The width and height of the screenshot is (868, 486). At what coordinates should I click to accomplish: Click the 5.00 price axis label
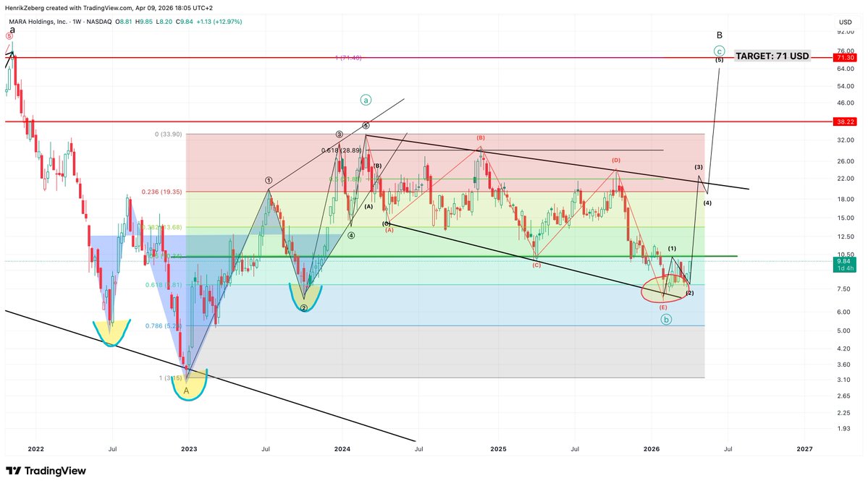point(843,331)
